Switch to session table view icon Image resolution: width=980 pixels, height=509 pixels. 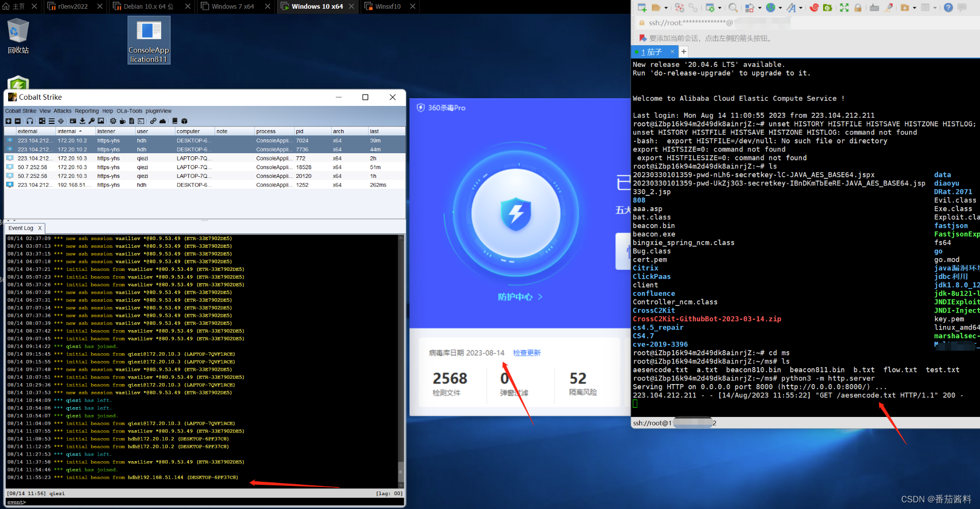point(51,121)
